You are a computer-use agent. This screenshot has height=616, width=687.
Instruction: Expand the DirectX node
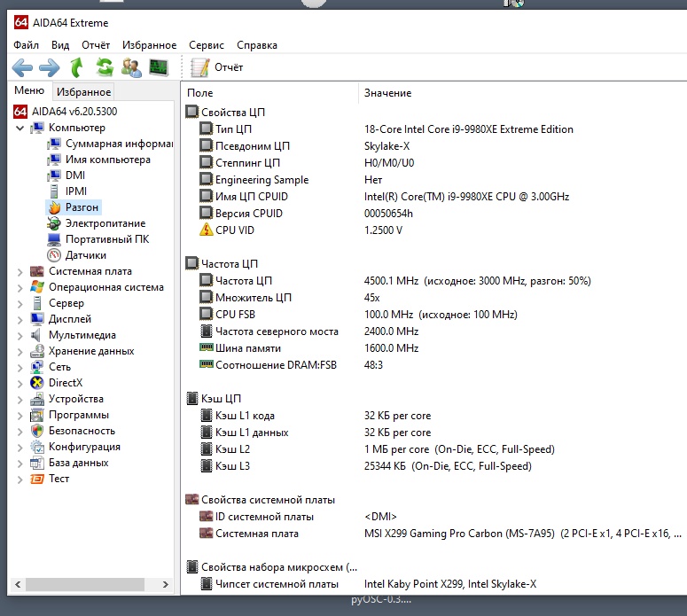pos(20,384)
